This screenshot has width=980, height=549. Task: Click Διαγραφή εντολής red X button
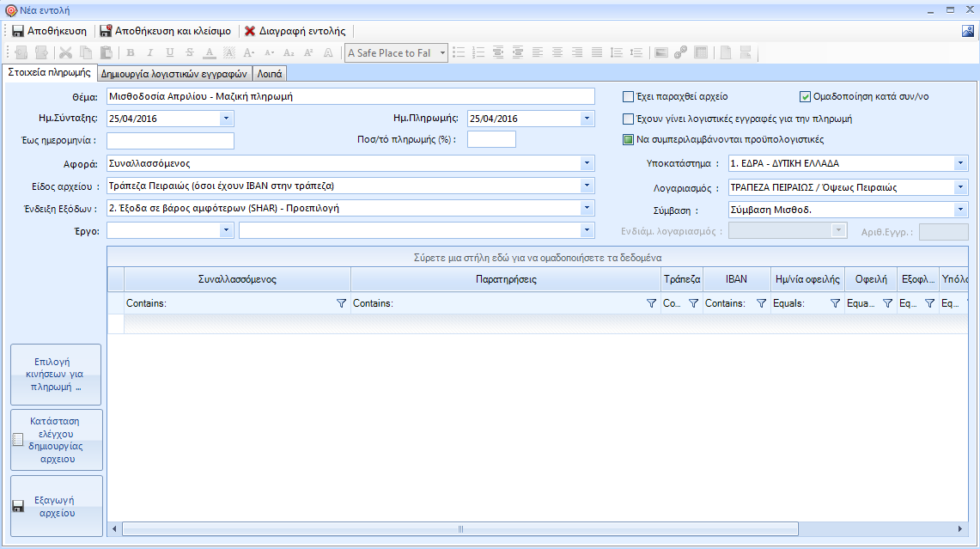295,31
